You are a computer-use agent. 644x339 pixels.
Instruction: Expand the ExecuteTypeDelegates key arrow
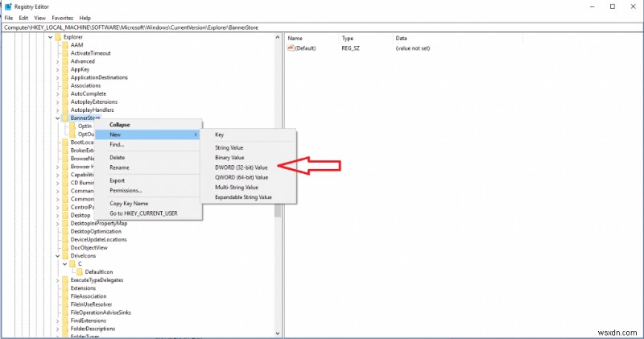coord(57,280)
